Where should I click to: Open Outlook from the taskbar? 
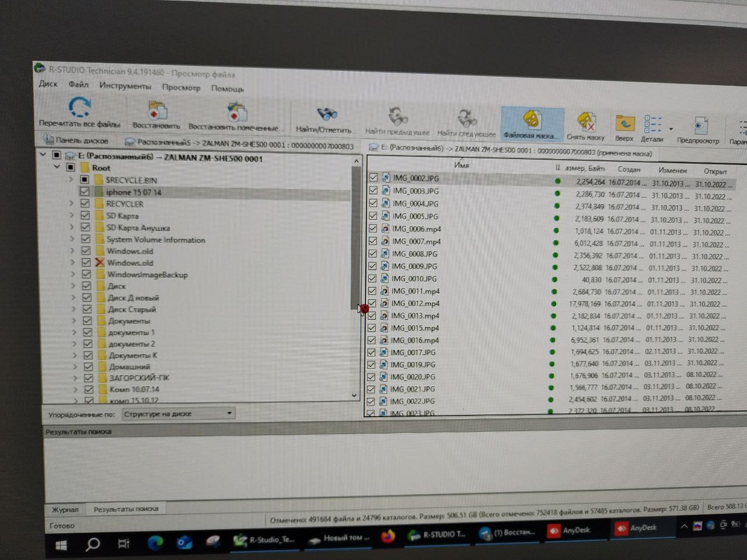click(184, 542)
